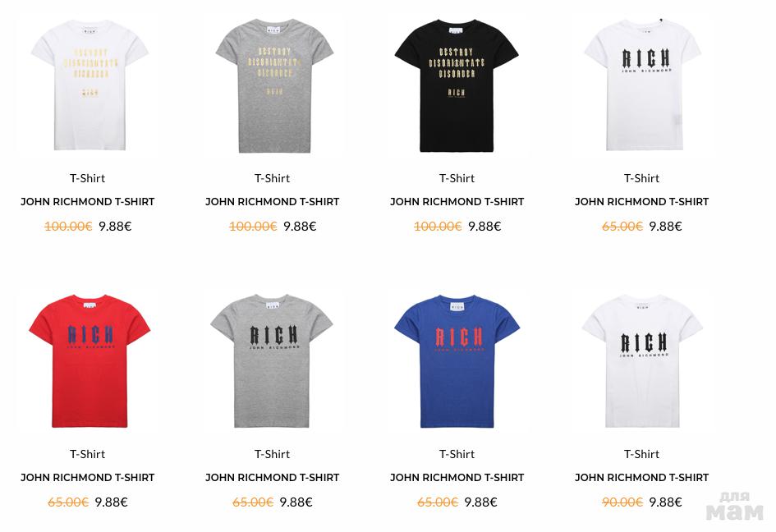Screen dimensions: 776x532
Task: Open bottom-row white RICH t-shirt image
Action: click(x=642, y=360)
